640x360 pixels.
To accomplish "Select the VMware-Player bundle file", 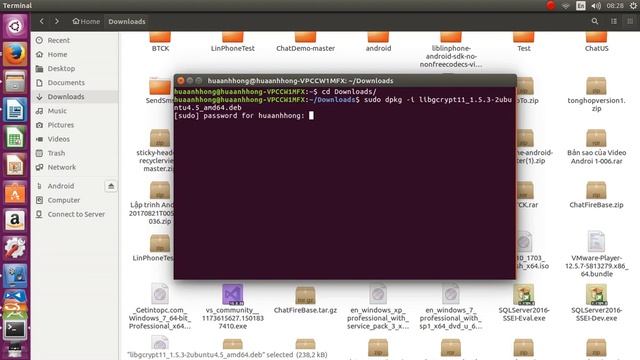I will click(x=596, y=241).
